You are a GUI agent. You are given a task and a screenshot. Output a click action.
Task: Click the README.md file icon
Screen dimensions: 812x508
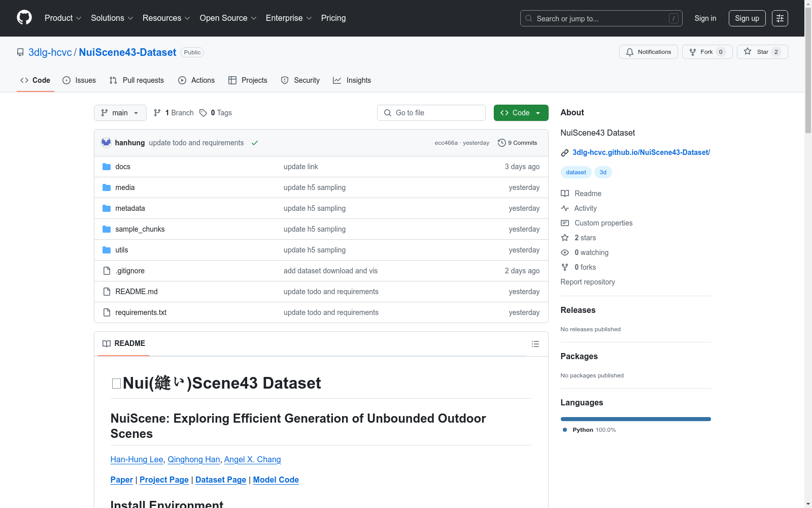coord(107,292)
